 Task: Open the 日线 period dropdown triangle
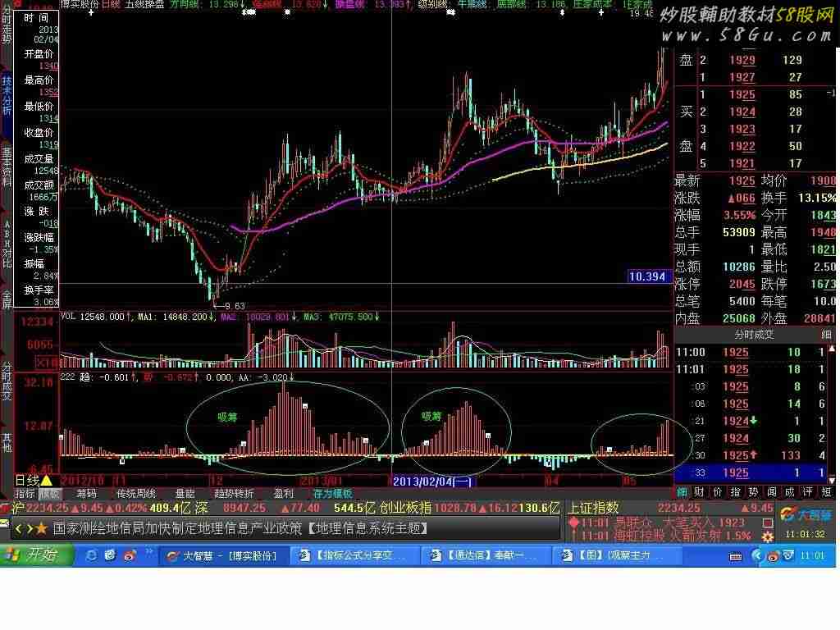coord(47,481)
